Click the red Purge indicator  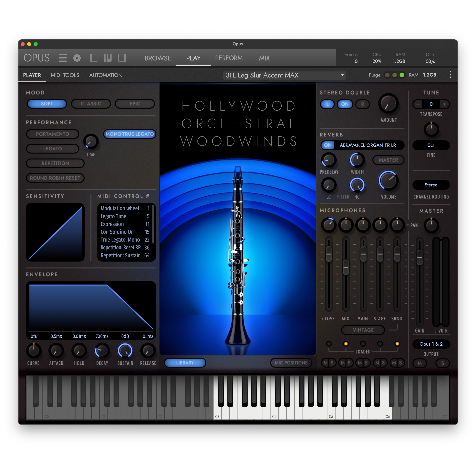pyautogui.click(x=387, y=75)
